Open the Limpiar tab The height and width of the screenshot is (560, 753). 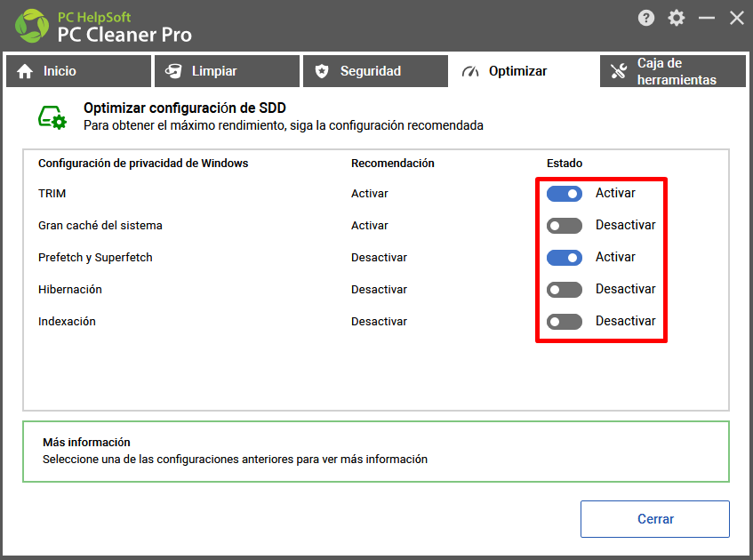228,71
